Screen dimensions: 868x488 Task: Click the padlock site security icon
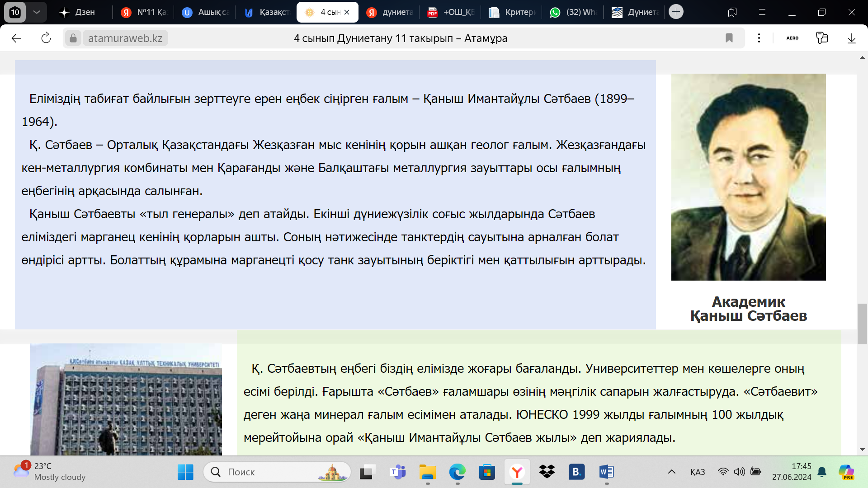(x=73, y=38)
